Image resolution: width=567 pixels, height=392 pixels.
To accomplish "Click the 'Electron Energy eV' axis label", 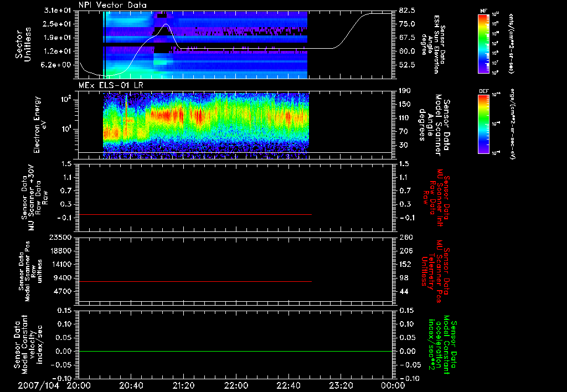I will 39,125.
